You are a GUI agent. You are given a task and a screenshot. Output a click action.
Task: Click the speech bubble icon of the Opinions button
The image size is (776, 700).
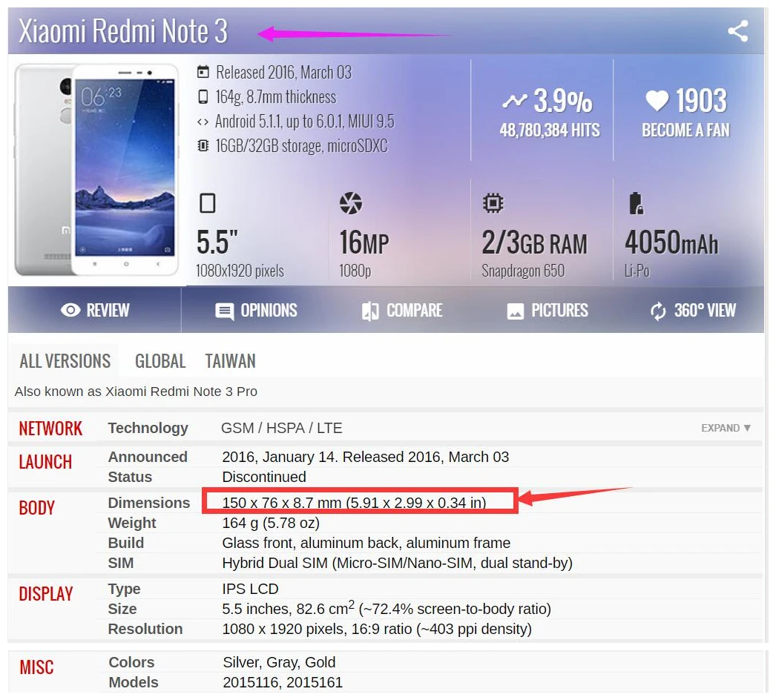coord(224,311)
